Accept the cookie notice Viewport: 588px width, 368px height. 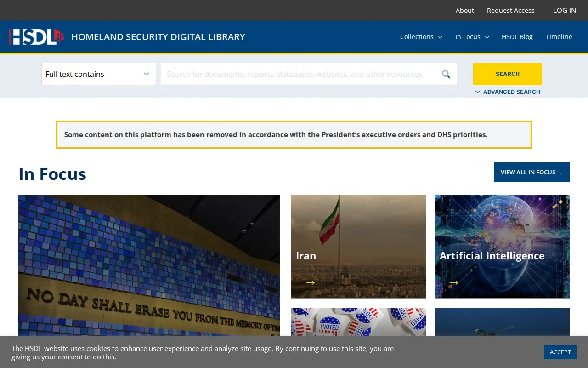coord(560,352)
